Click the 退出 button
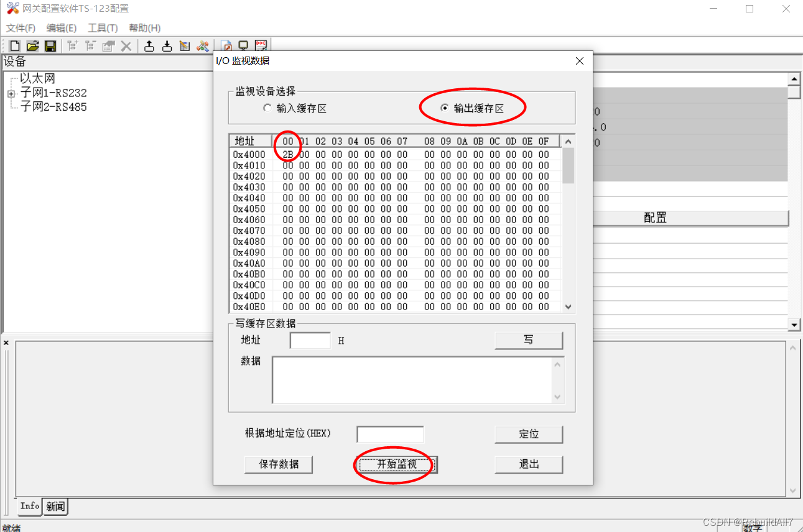803x532 pixels. tap(529, 464)
